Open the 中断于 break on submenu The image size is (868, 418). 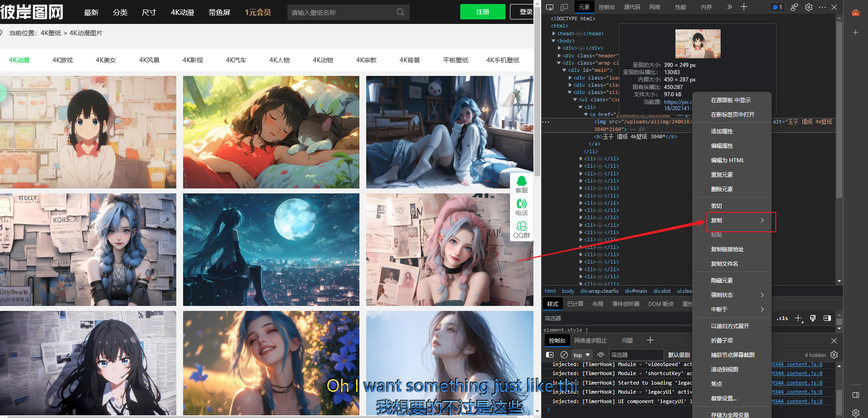pyautogui.click(x=731, y=310)
